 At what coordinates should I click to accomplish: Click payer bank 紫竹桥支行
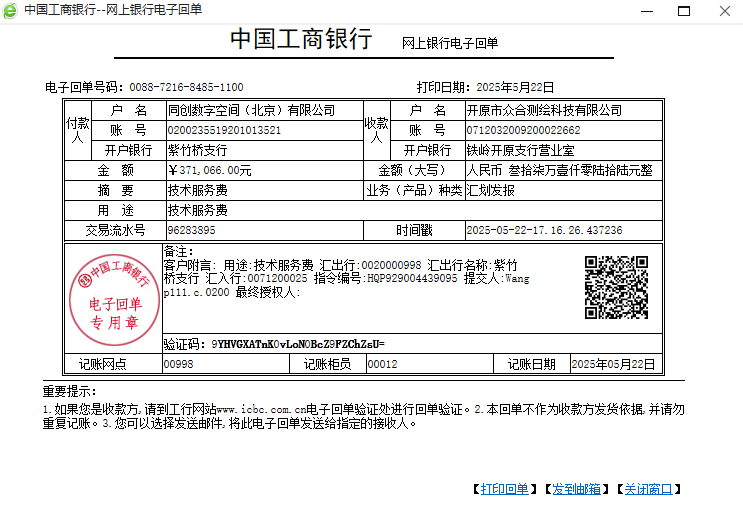[x=198, y=151]
